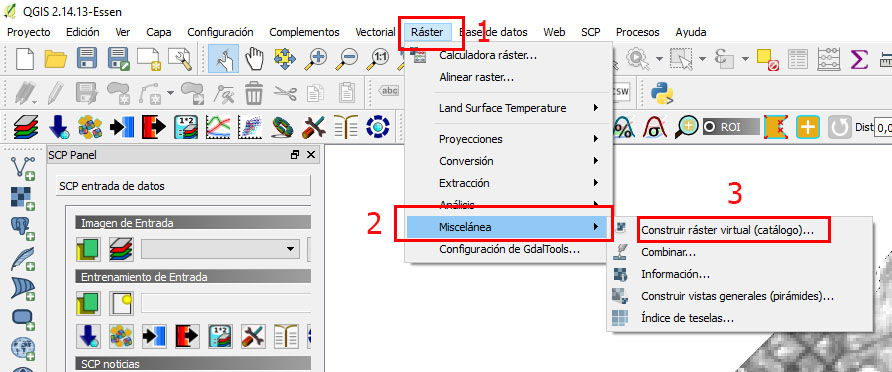Add vector layer from left sidebar
Image resolution: width=892 pixels, height=372 pixels.
tap(23, 168)
